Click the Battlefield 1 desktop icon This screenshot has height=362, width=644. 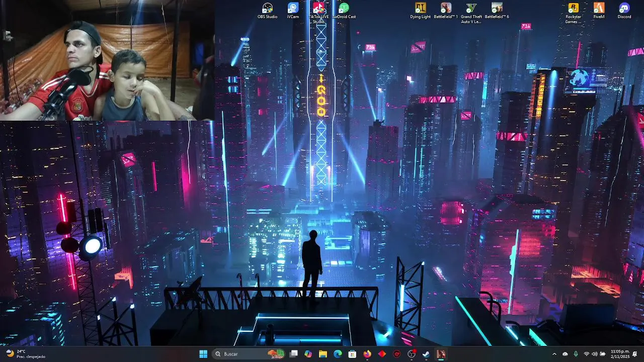pyautogui.click(x=446, y=11)
